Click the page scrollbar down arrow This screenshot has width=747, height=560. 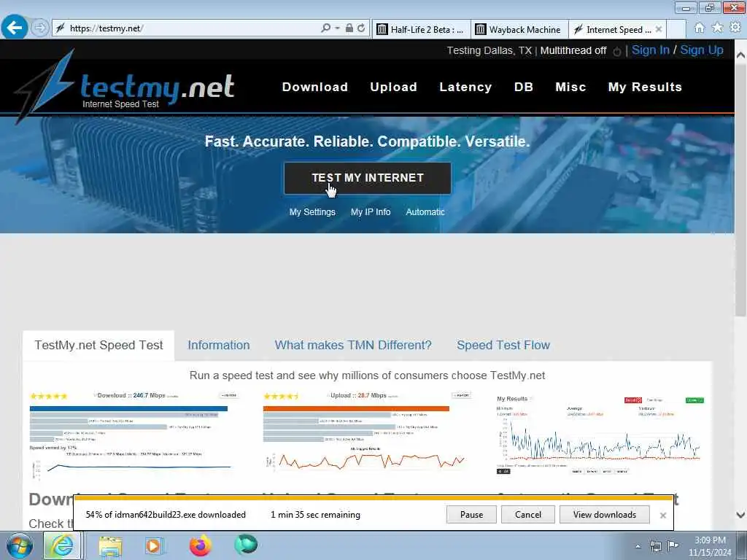tap(740, 515)
